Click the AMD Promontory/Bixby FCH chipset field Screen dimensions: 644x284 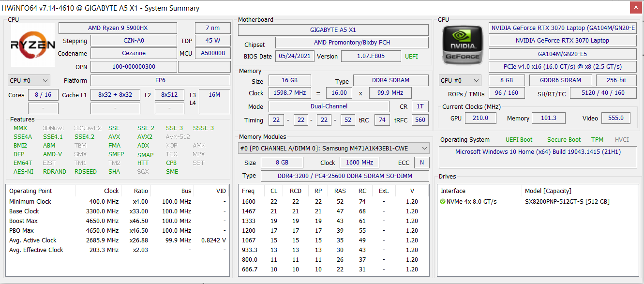(x=351, y=43)
